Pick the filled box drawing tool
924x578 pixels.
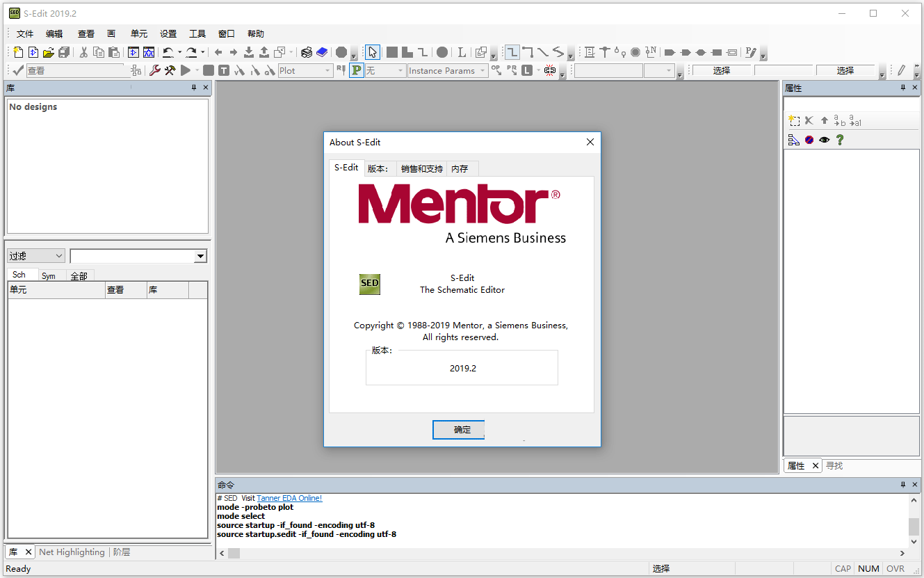pos(392,52)
